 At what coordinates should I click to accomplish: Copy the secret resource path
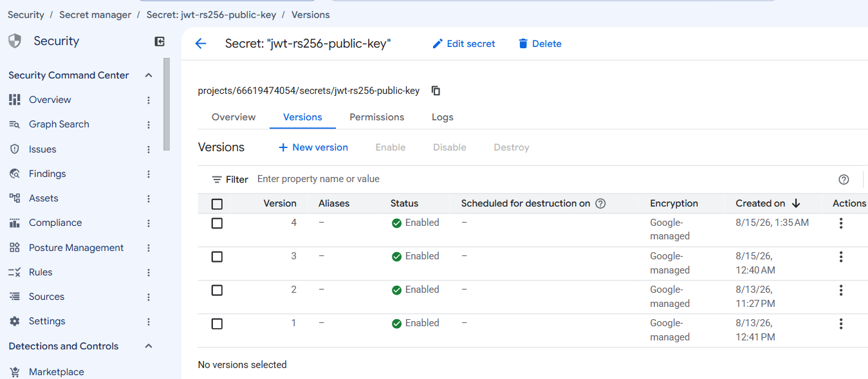[436, 91]
